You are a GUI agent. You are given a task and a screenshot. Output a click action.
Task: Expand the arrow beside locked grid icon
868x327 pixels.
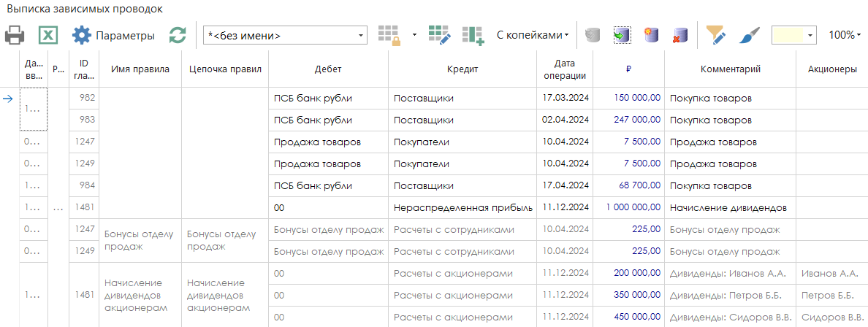(x=414, y=35)
